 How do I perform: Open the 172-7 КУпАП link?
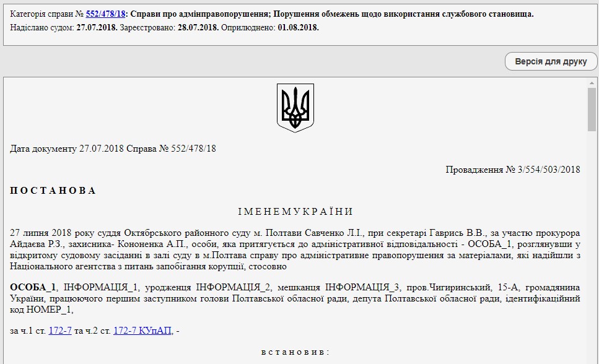(142, 331)
